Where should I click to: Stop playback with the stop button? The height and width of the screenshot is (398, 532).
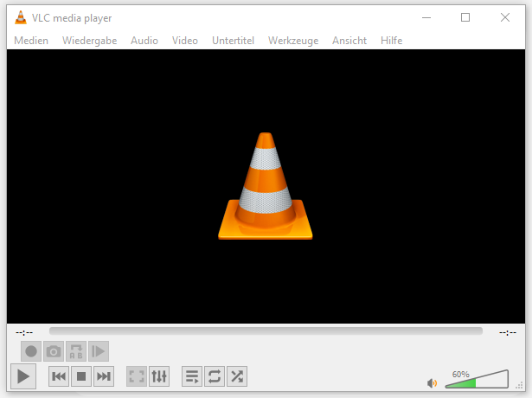[81, 376]
